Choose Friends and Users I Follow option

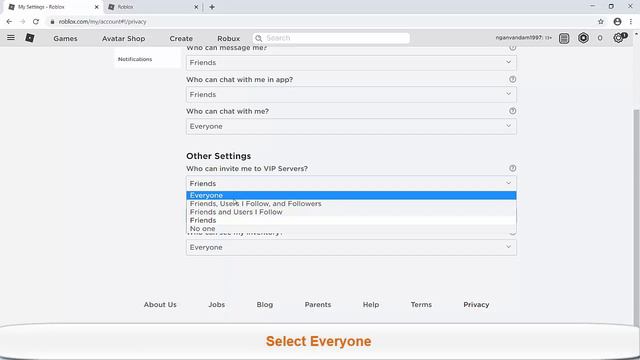coord(351,212)
